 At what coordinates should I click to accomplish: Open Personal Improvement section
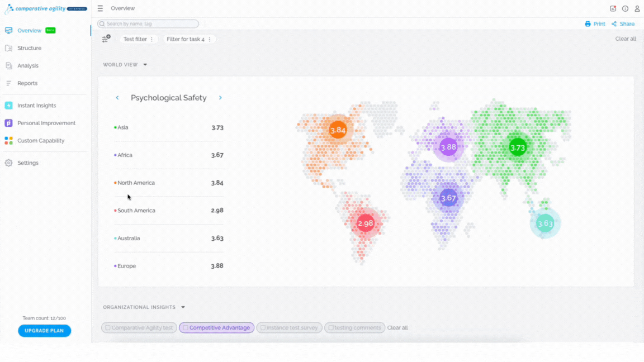coord(46,123)
